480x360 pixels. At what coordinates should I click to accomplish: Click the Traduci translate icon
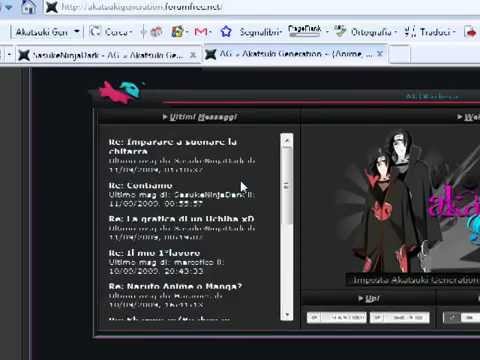tap(410, 32)
